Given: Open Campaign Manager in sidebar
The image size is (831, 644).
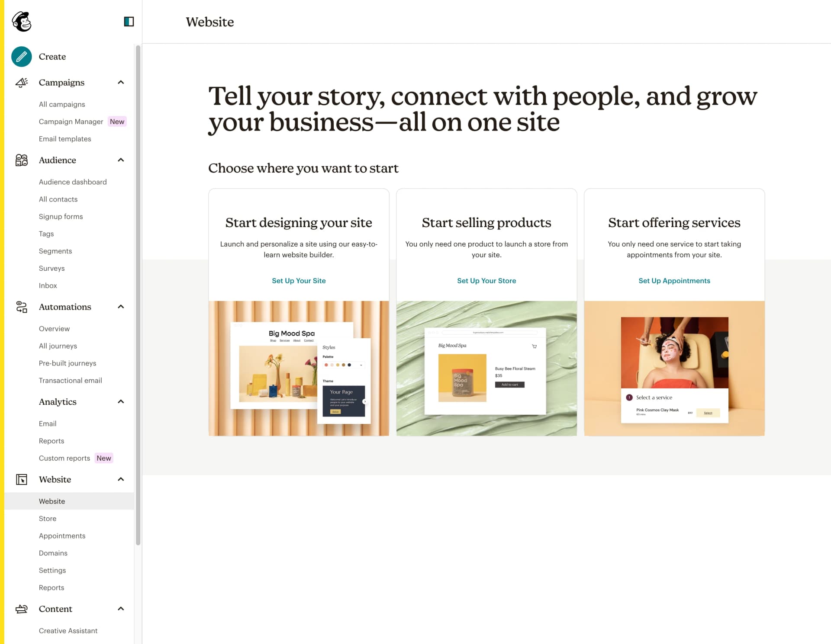Looking at the screenshot, I should pyautogui.click(x=71, y=122).
